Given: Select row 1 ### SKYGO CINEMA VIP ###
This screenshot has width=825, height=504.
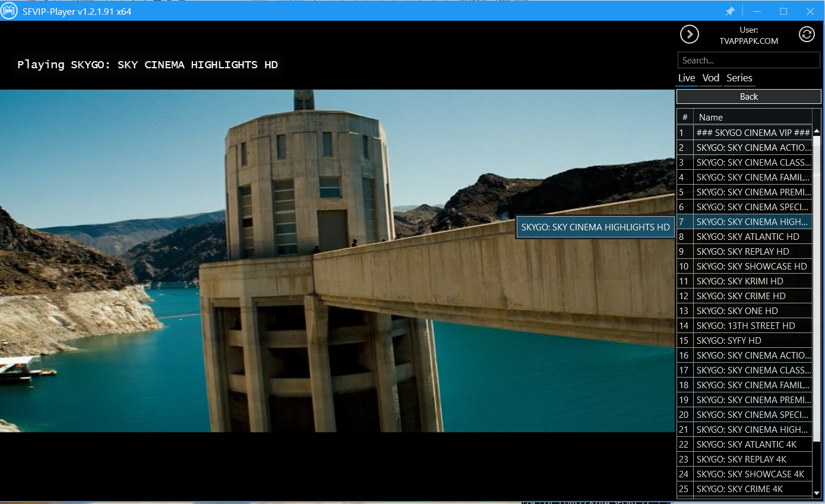Looking at the screenshot, I should (x=744, y=132).
